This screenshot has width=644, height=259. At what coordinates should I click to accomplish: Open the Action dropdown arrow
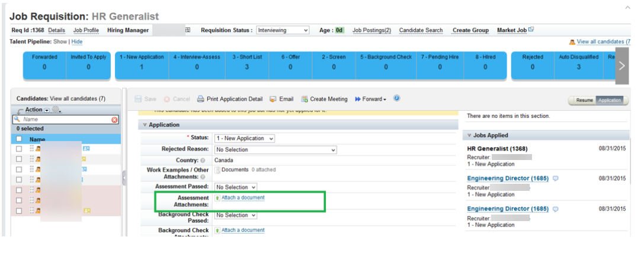point(47,110)
